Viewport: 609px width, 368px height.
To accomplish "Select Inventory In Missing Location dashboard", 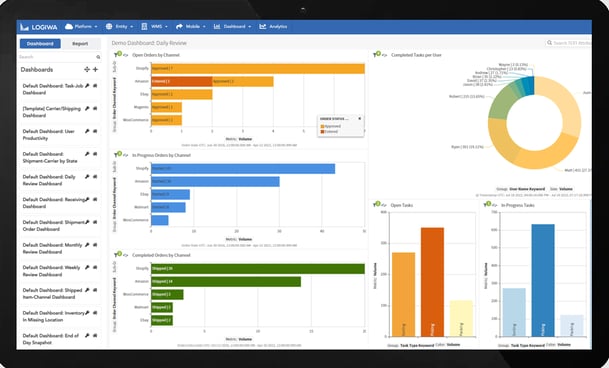I will (x=54, y=316).
